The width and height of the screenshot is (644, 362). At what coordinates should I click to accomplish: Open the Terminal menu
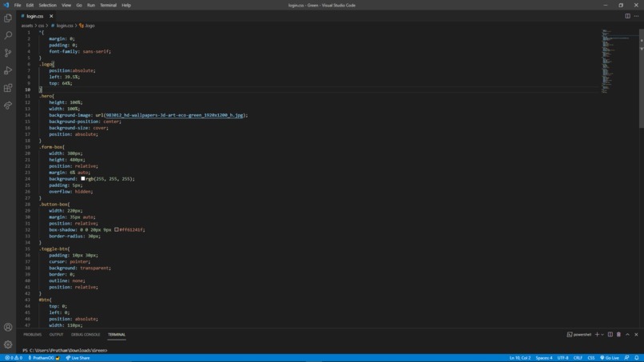[108, 6]
